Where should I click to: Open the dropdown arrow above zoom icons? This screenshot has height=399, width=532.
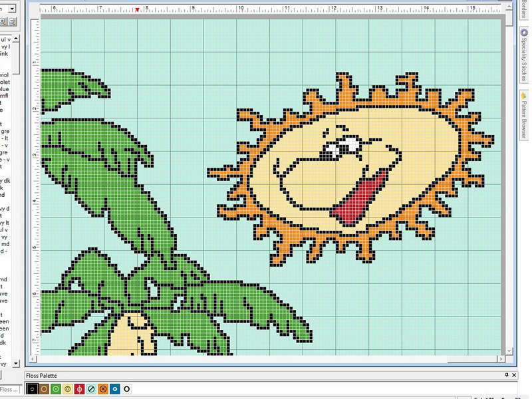[12, 9]
